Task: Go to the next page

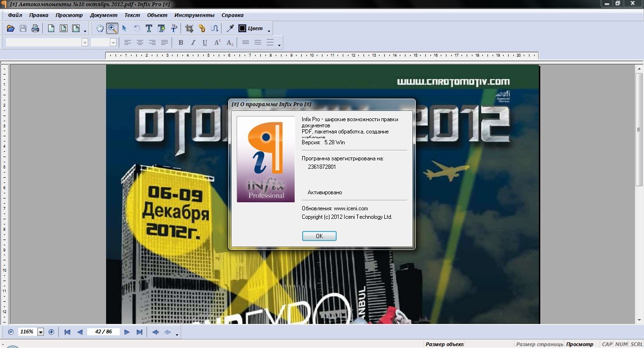Action: tap(127, 332)
